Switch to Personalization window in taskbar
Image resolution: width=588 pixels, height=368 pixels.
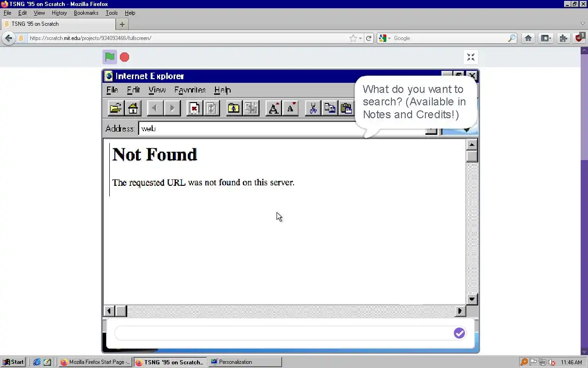point(245,362)
